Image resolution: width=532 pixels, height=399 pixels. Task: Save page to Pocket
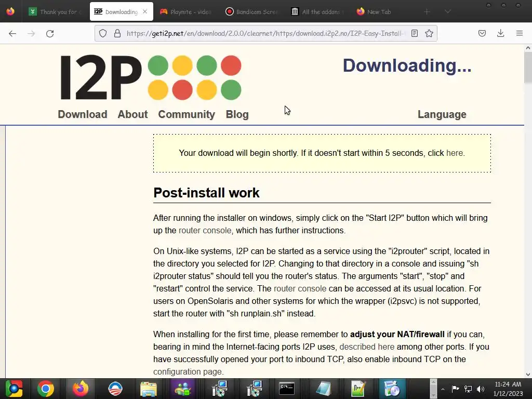pyautogui.click(x=482, y=33)
